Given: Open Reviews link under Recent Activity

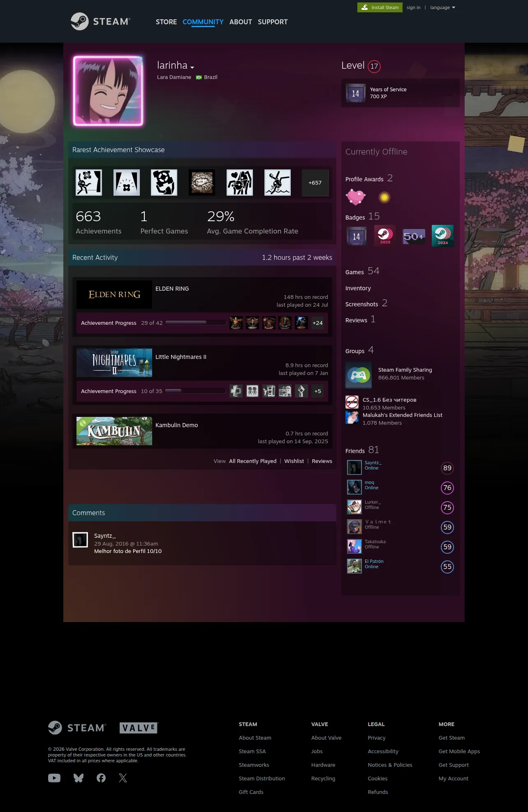Looking at the screenshot, I should click(x=322, y=461).
